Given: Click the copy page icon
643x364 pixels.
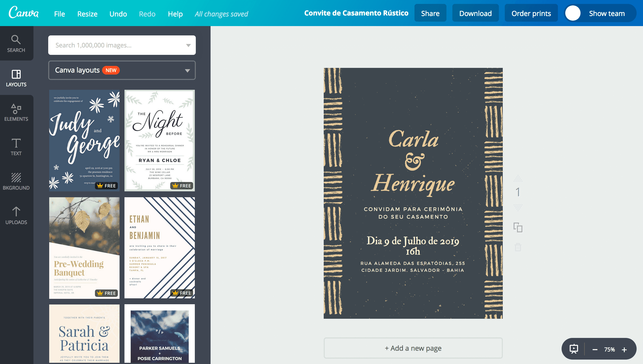Looking at the screenshot, I should [518, 227].
